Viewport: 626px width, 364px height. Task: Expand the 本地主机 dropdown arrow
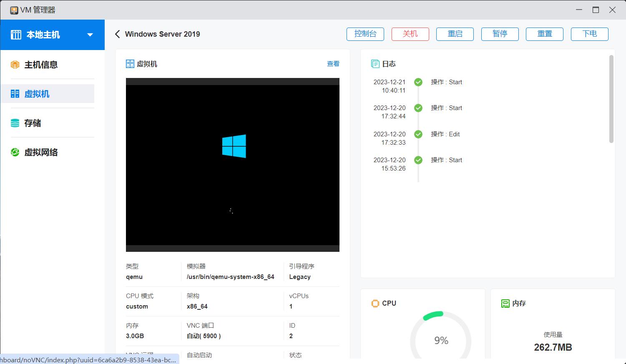90,35
